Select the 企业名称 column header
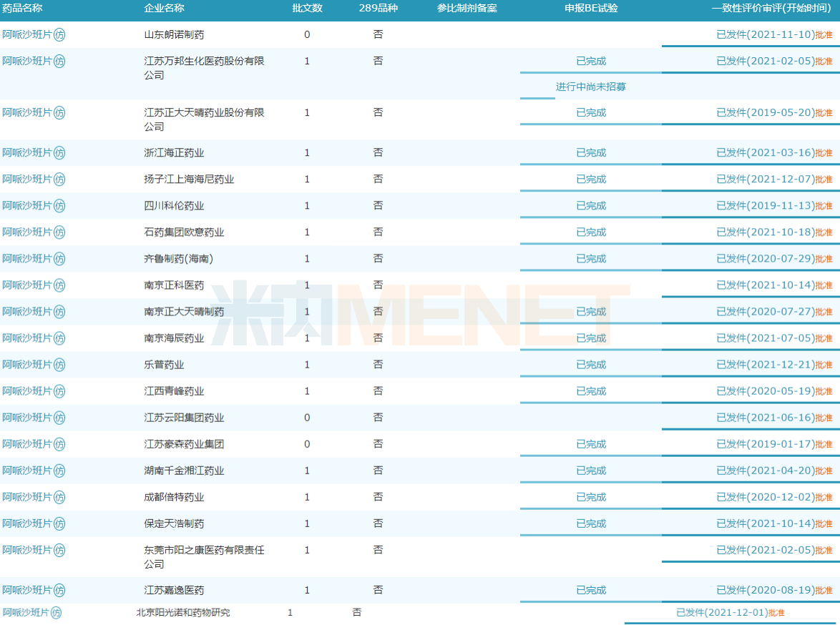 coord(164,8)
